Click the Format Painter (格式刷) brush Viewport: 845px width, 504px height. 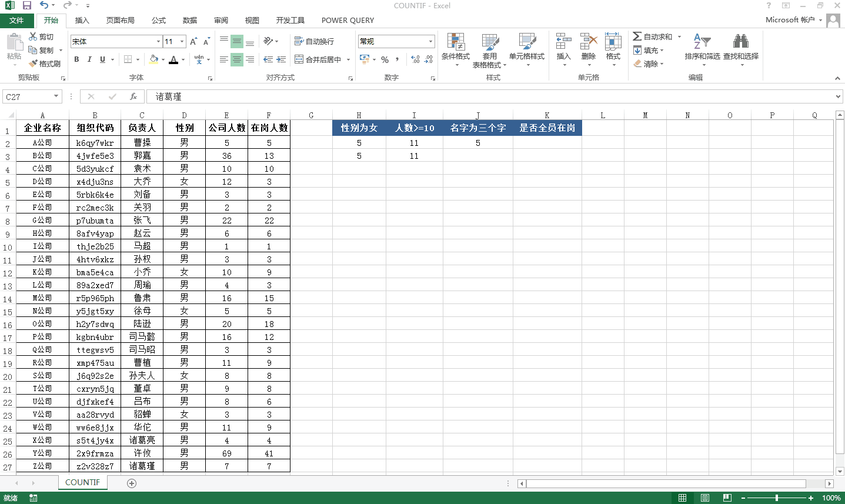pos(45,64)
